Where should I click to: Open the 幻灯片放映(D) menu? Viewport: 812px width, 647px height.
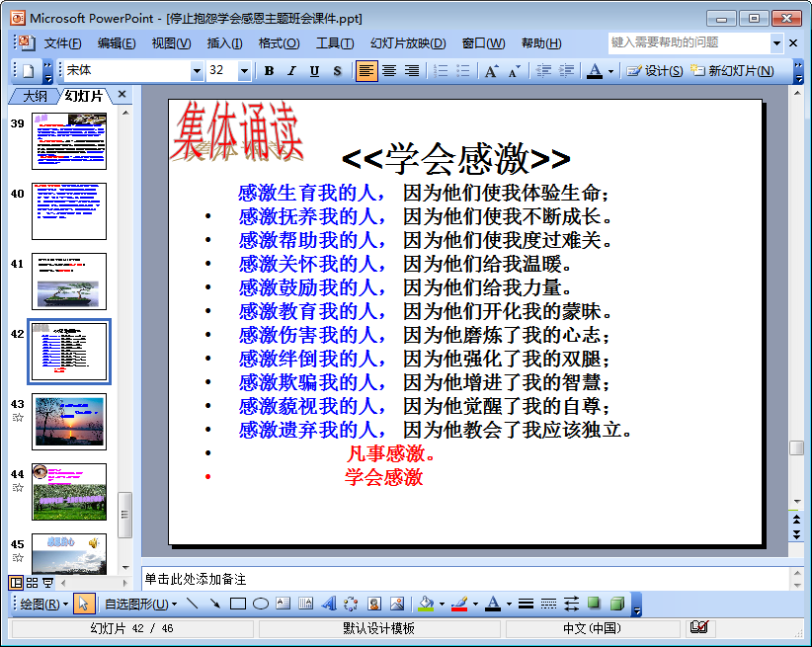(x=408, y=43)
